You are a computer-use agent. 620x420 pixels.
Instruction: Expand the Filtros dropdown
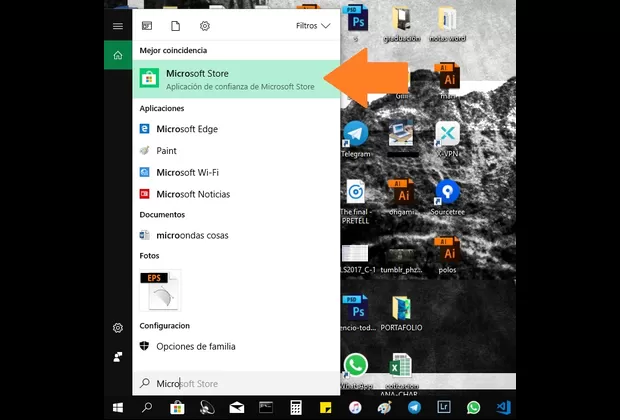click(x=313, y=26)
